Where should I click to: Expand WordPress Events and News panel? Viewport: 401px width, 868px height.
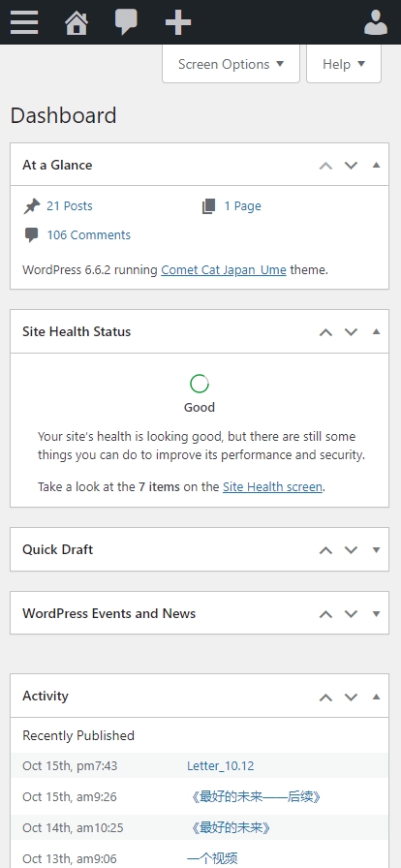(x=377, y=613)
